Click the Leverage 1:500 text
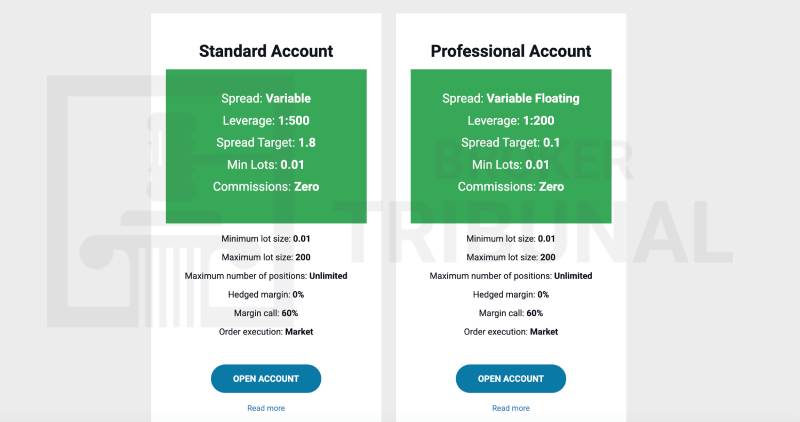This screenshot has width=800, height=422. [266, 121]
